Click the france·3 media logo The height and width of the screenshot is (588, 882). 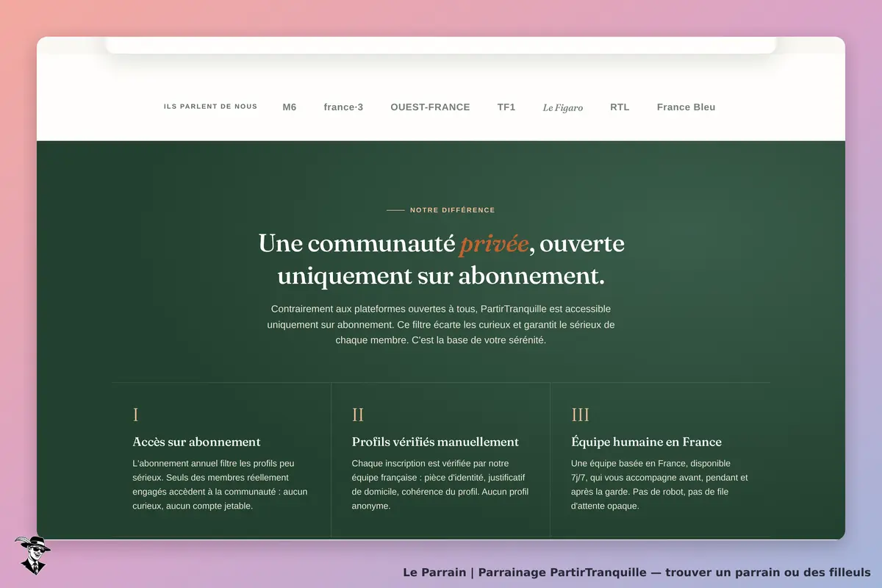point(343,107)
